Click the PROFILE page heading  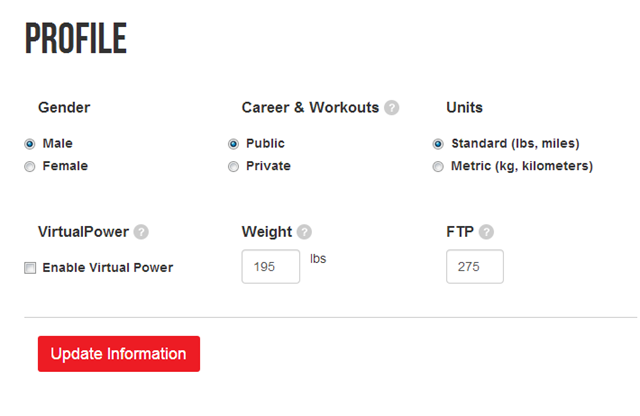coord(76,38)
